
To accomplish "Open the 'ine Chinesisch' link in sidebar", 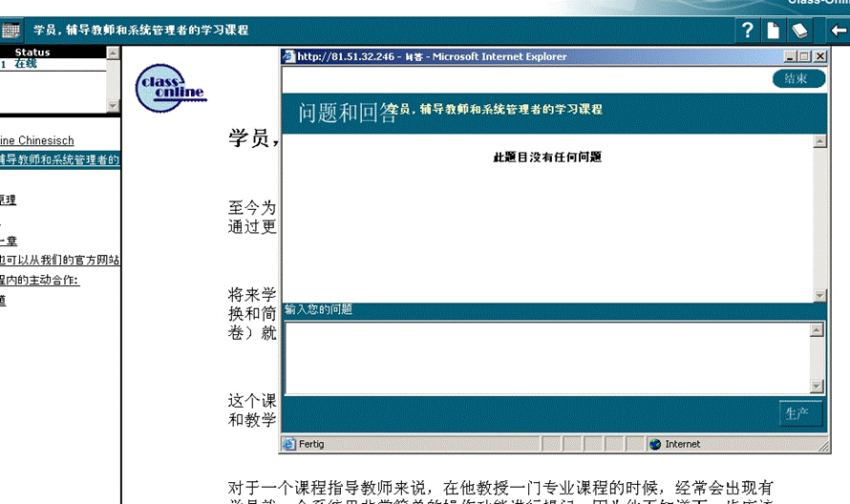I will 37,141.
